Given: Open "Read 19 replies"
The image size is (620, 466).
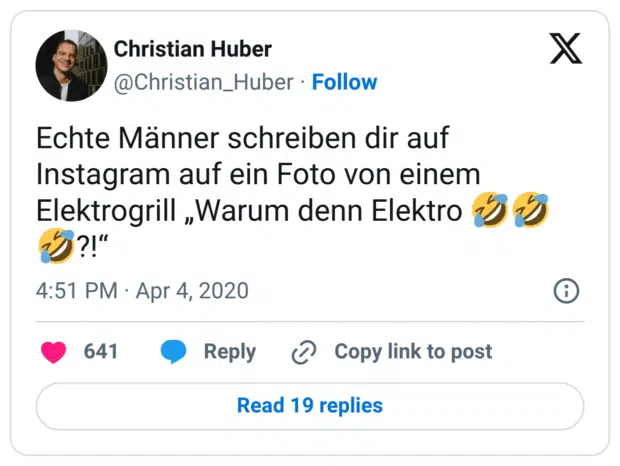Looking at the screenshot, I should click(310, 405).
